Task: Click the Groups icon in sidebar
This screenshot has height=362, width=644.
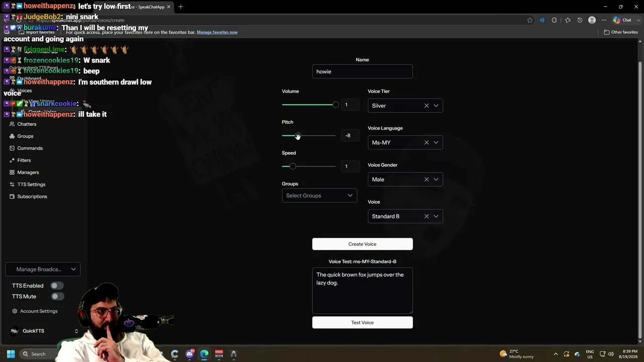Action: pos(12,136)
